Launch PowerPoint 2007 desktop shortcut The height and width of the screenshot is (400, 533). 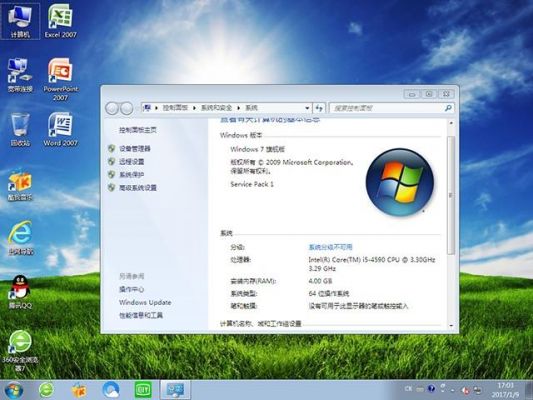[61, 79]
